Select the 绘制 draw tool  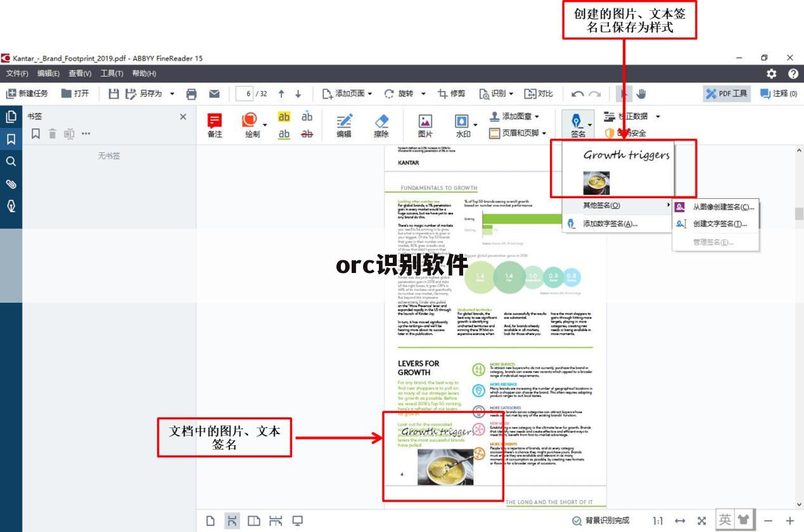(x=250, y=125)
